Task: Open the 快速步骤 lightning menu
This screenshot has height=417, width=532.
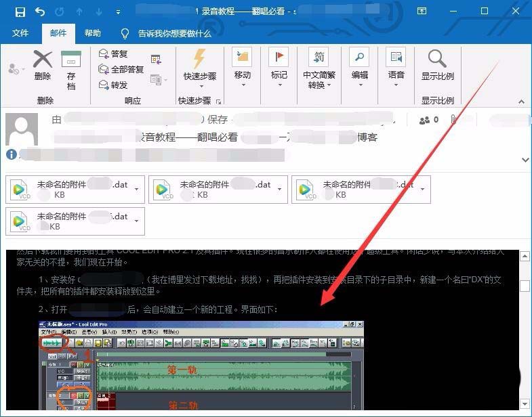Action: (199, 68)
